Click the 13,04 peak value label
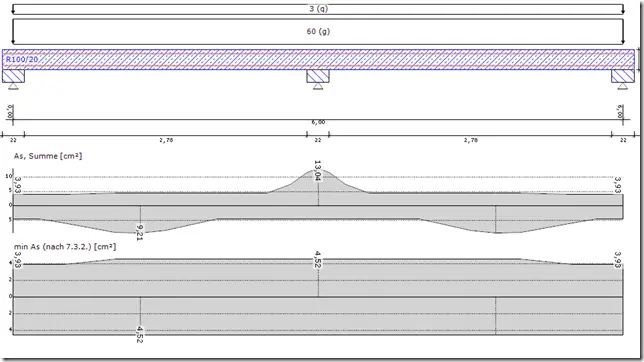Screen dimensions: 644x362 click(x=317, y=171)
